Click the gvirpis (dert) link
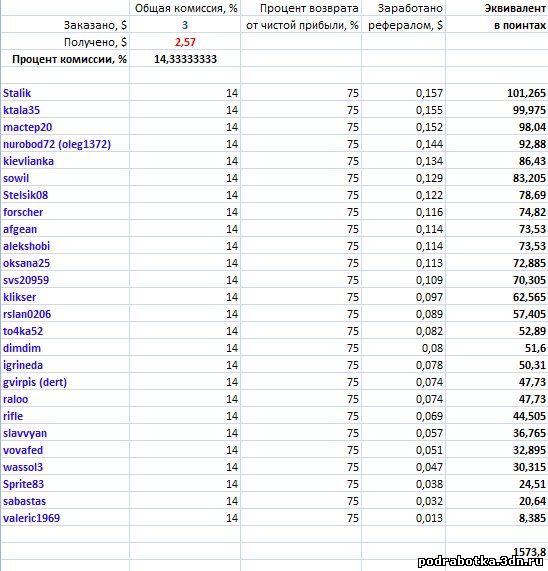Viewport: 548px width, 571px height. pos(35,382)
